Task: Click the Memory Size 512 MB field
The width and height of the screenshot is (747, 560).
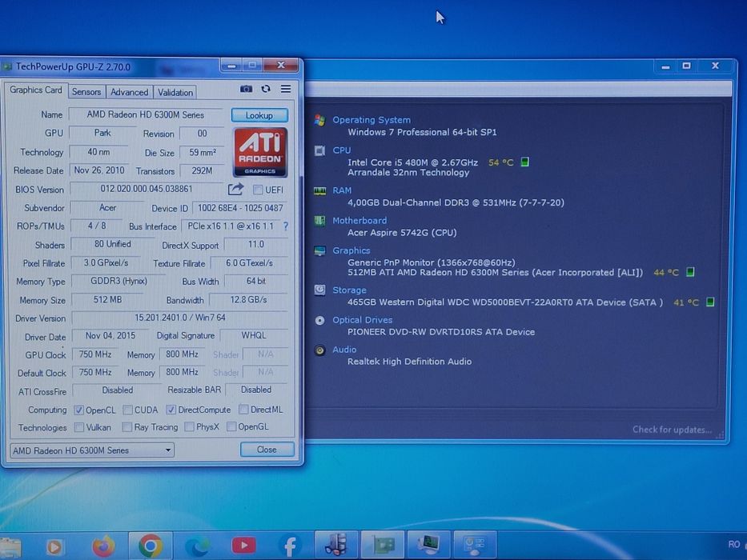Action: 107,300
